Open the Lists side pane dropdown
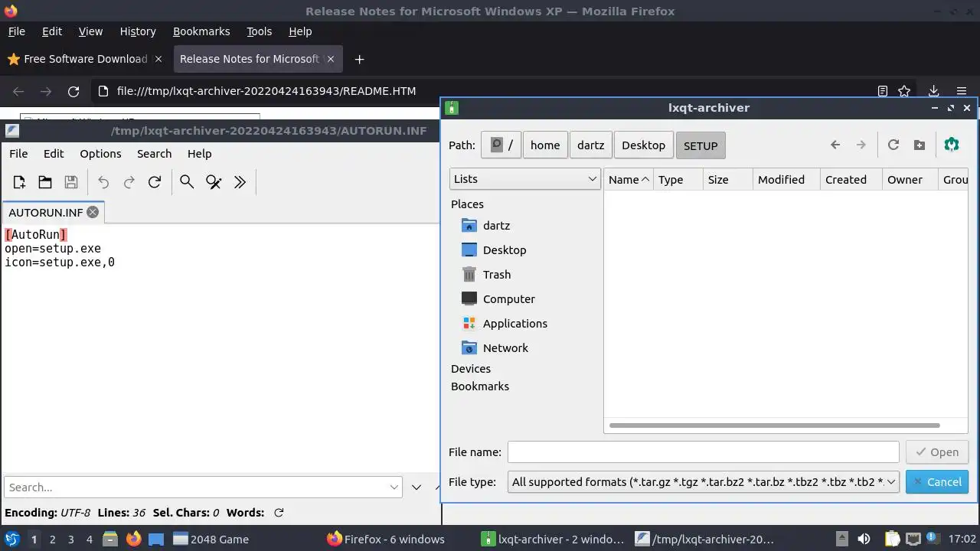Image resolution: width=980 pixels, height=551 pixels. pyautogui.click(x=525, y=179)
